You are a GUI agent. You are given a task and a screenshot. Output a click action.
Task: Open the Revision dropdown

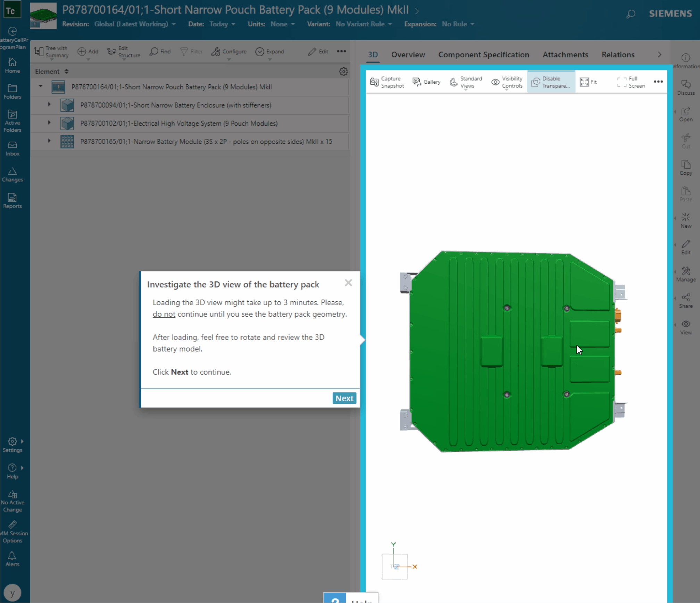point(135,24)
